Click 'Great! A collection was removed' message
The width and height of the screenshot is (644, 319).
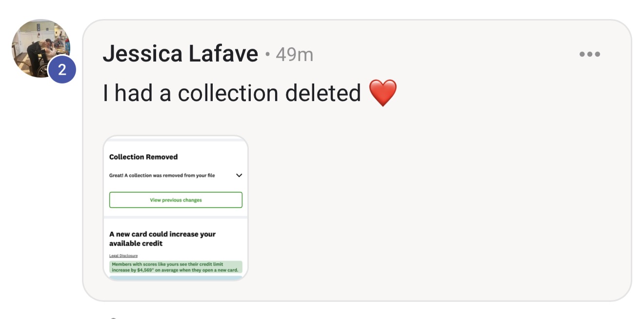(x=162, y=175)
